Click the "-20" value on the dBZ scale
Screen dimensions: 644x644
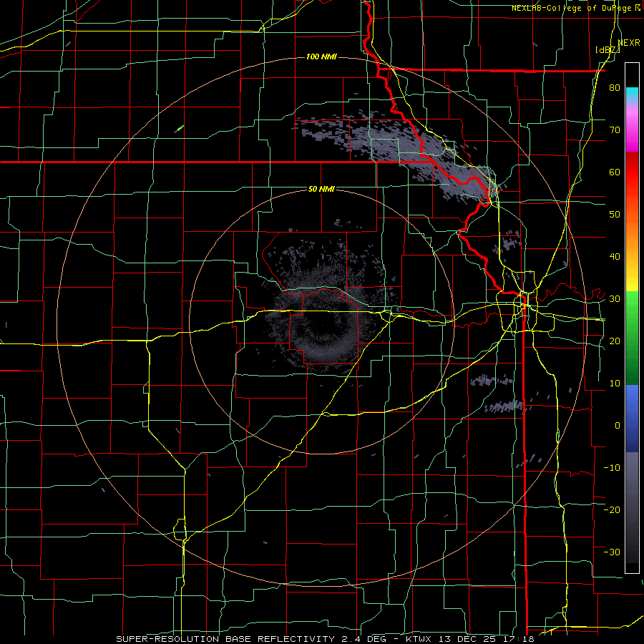(612, 509)
